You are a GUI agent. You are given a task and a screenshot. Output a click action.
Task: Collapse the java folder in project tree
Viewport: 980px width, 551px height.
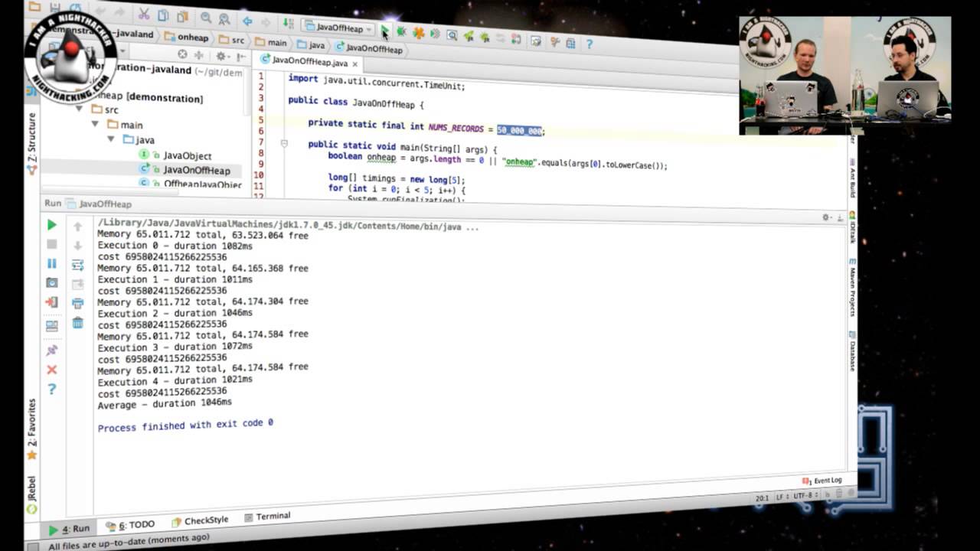111,139
